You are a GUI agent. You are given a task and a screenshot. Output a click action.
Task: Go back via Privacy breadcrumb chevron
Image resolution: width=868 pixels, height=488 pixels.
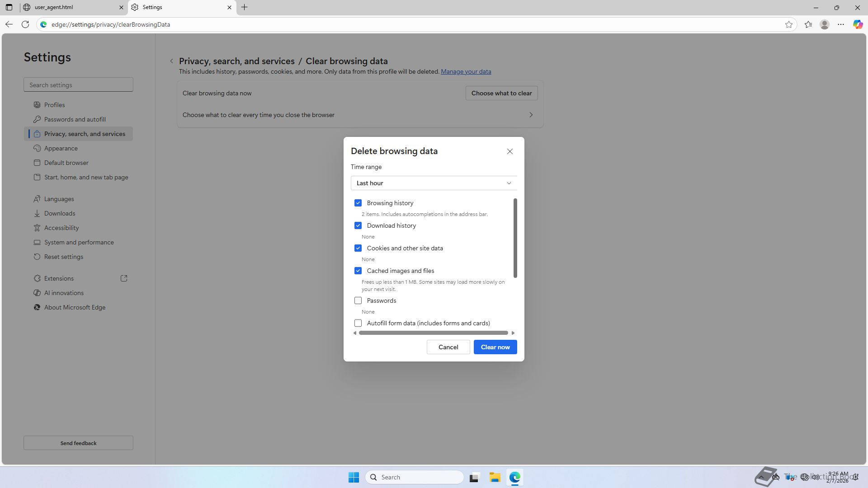(x=171, y=61)
